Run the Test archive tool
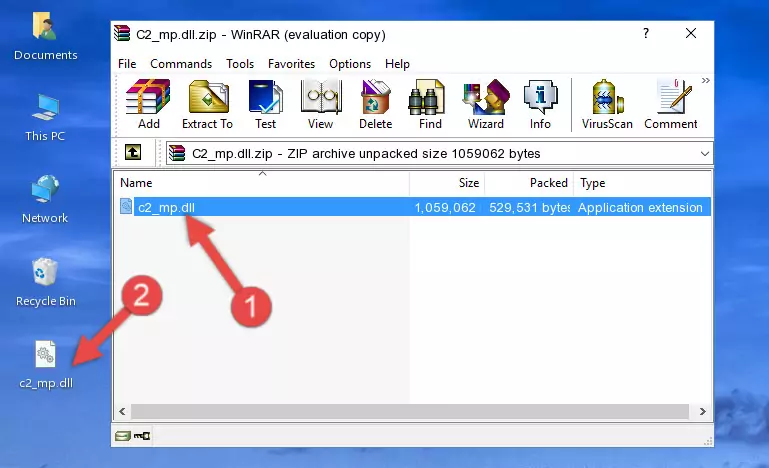769x468 pixels. click(265, 104)
